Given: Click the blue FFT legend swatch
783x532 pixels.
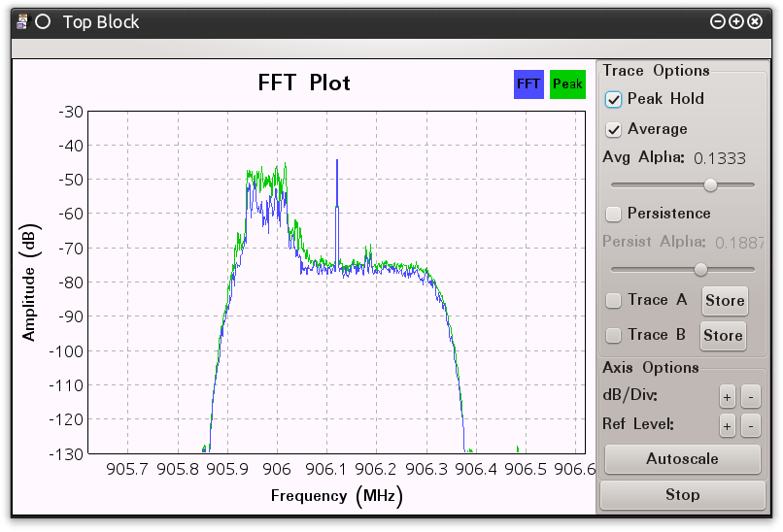Looking at the screenshot, I should (528, 84).
